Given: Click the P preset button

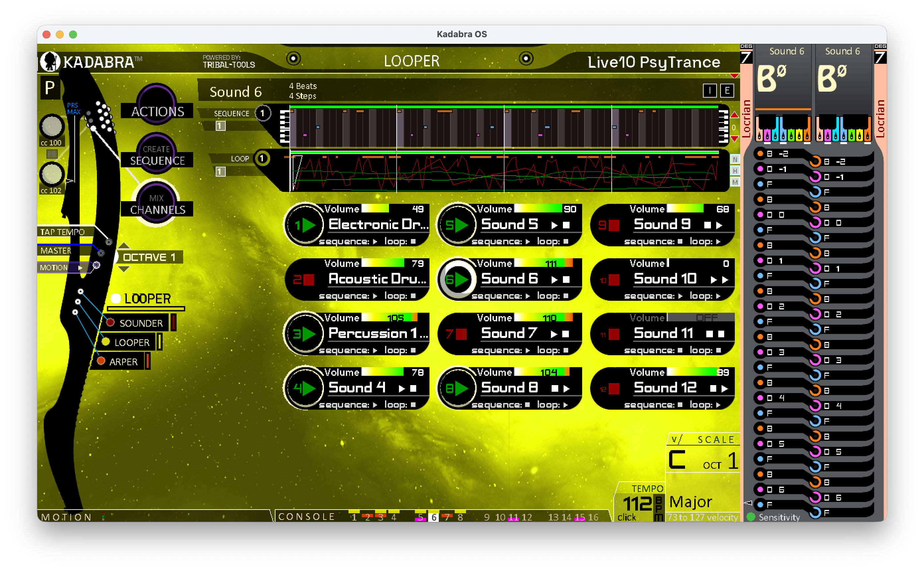Looking at the screenshot, I should (x=50, y=88).
